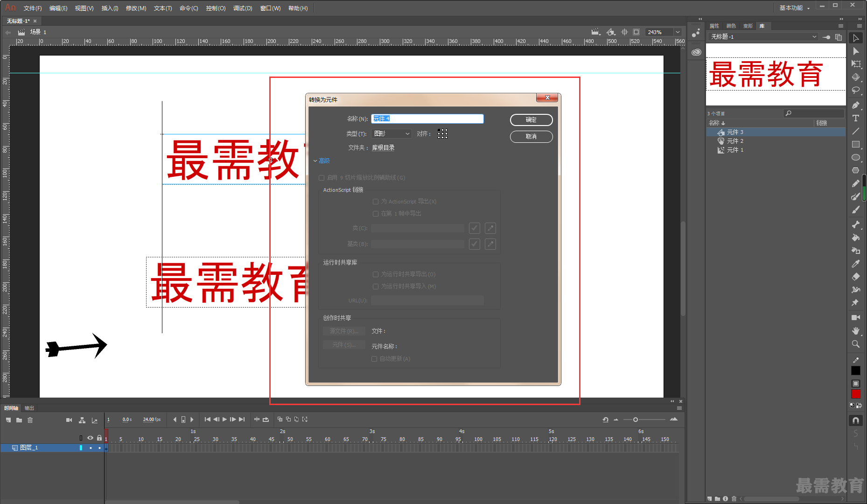Open the Window menu
The image size is (867, 504).
coord(270,8)
